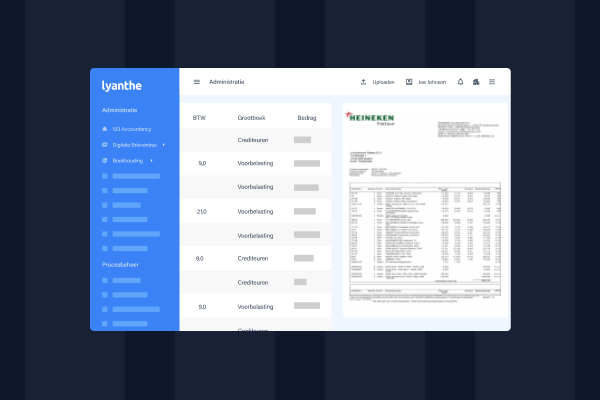Expand the Boekhouding submenu arrow

pyautogui.click(x=151, y=160)
